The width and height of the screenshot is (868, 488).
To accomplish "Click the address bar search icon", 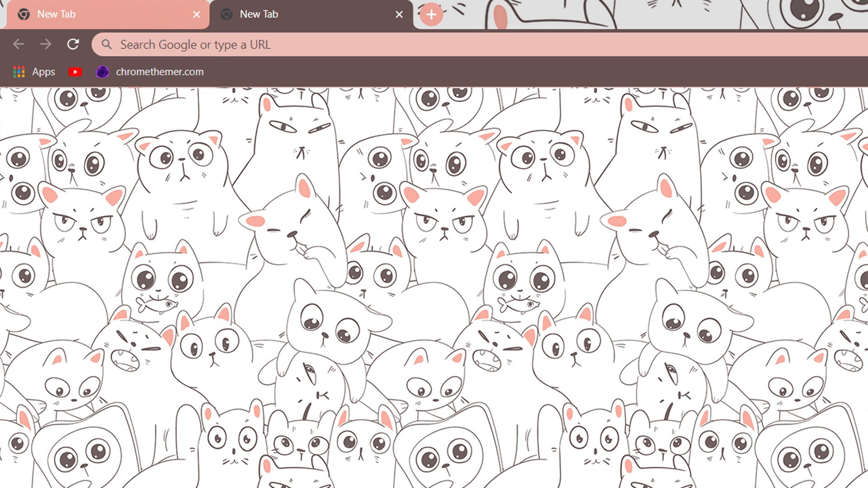I will click(x=106, y=44).
